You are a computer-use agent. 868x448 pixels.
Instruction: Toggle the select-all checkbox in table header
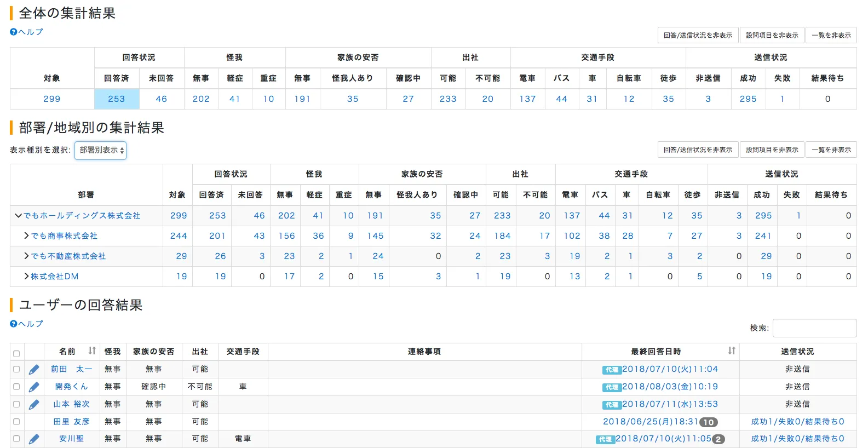coord(16,354)
